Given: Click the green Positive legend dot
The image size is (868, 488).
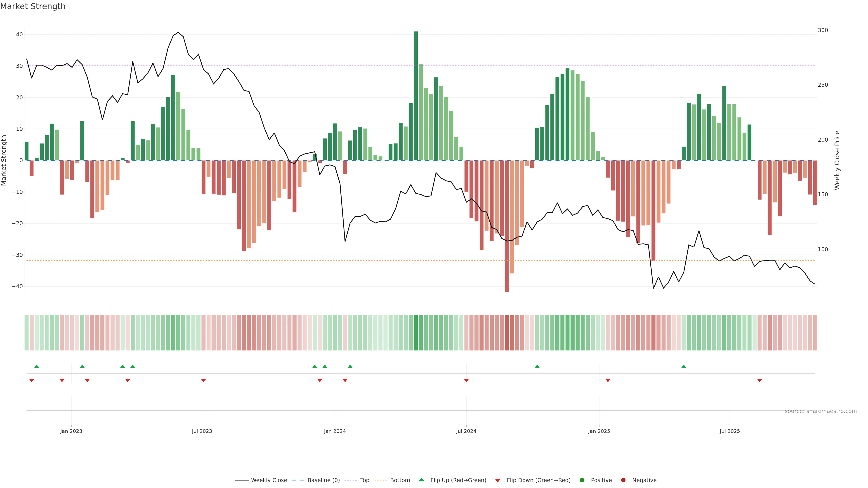Looking at the screenshot, I should point(582,480).
